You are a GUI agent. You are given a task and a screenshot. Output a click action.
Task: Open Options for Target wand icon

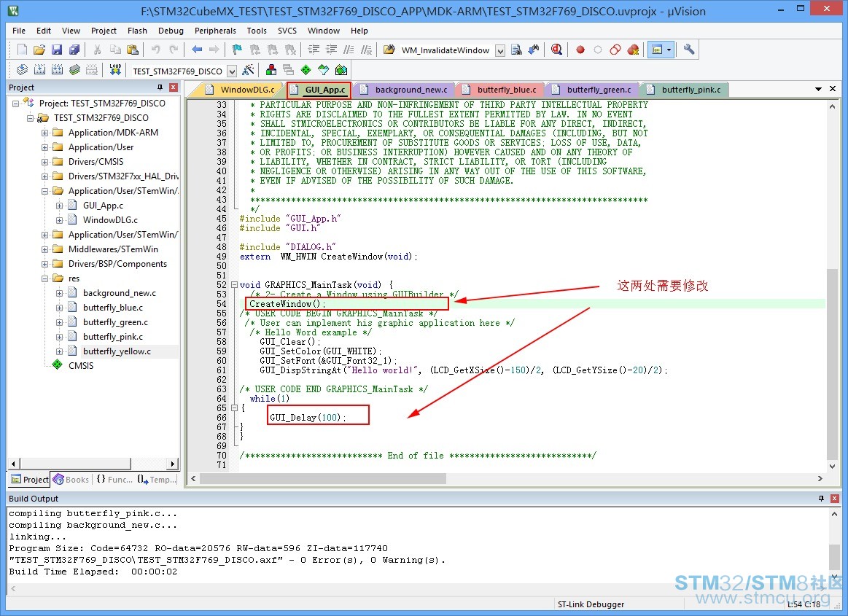(248, 70)
